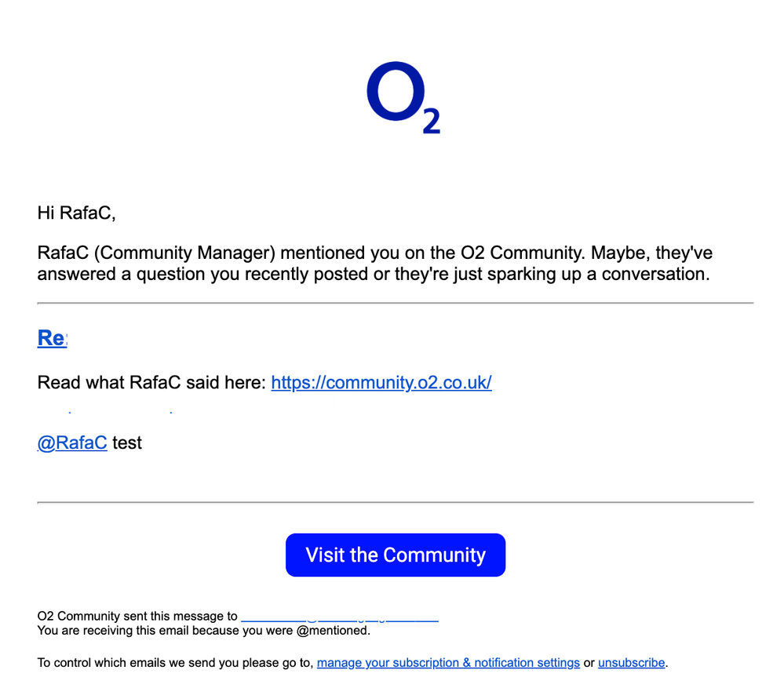The image size is (784, 699).
Task: Click the redacted second line of the URL
Action: click(x=176, y=403)
